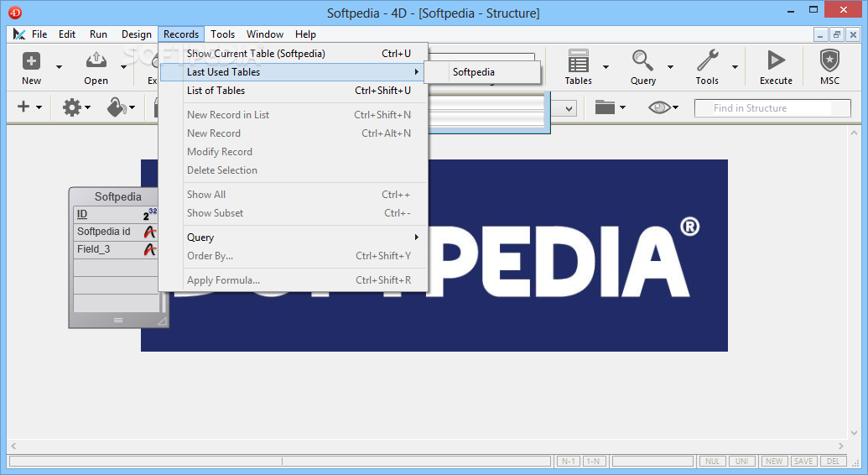Click the horizontal scrollbar left arrow
This screenshot has height=475, width=868.
[x=13, y=446]
